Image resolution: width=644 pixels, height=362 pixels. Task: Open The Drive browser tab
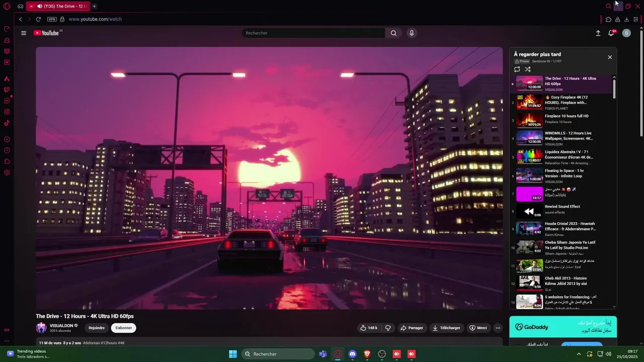click(x=57, y=6)
